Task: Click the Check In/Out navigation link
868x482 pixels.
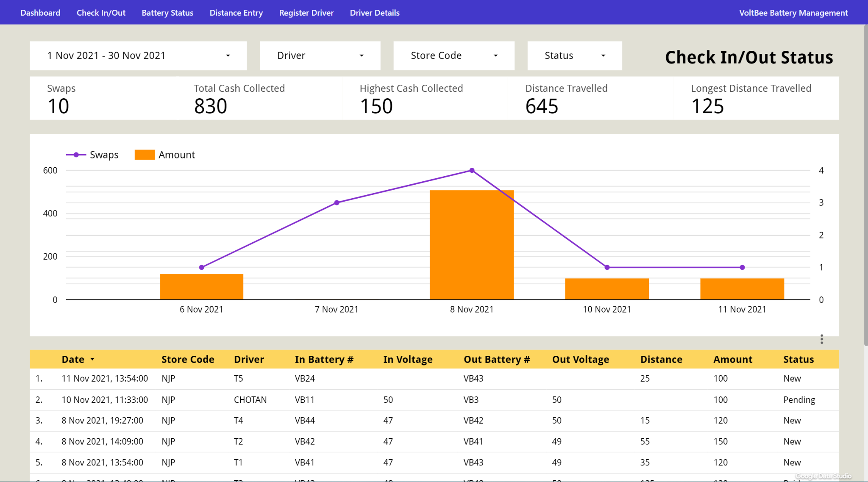Action: pyautogui.click(x=101, y=13)
